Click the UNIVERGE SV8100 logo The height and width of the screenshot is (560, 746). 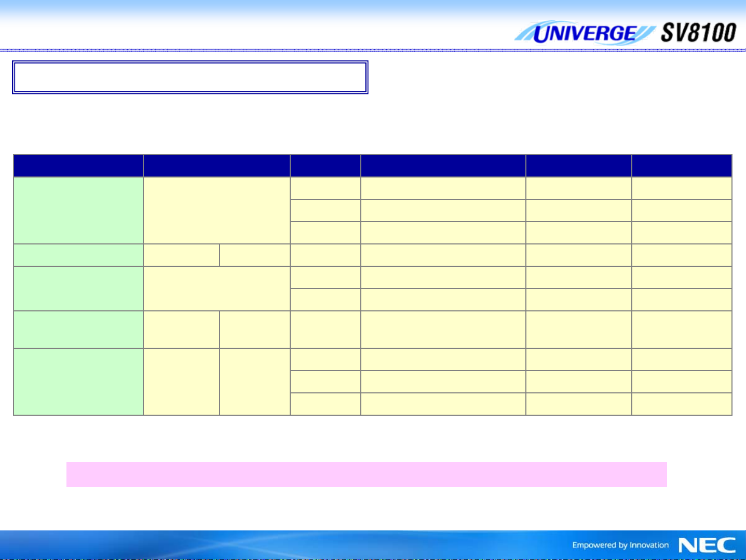pos(625,33)
